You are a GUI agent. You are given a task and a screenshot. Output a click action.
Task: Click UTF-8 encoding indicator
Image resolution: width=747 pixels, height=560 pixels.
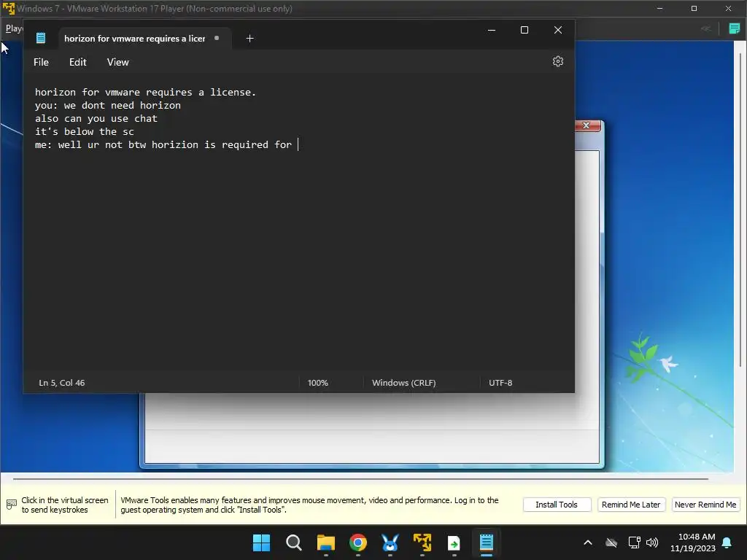tap(500, 383)
